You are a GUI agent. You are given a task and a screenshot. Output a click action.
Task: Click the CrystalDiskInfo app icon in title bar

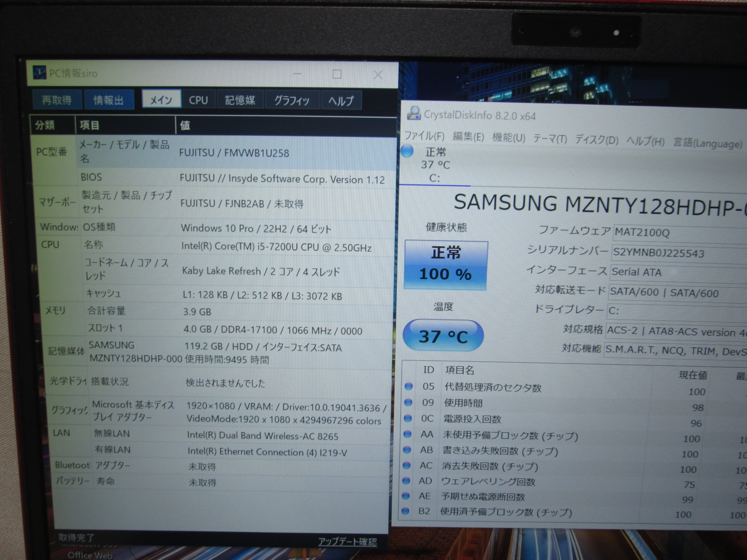[414, 113]
